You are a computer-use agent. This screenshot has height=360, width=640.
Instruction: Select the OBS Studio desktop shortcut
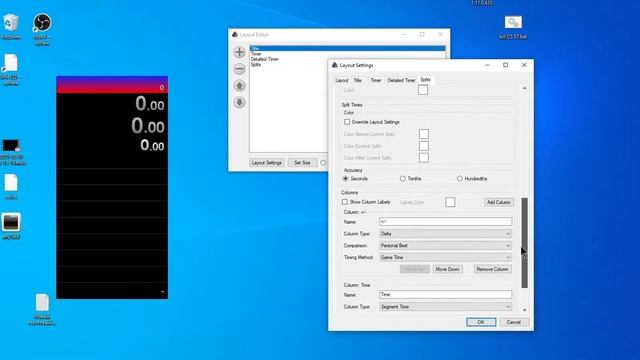click(x=42, y=29)
